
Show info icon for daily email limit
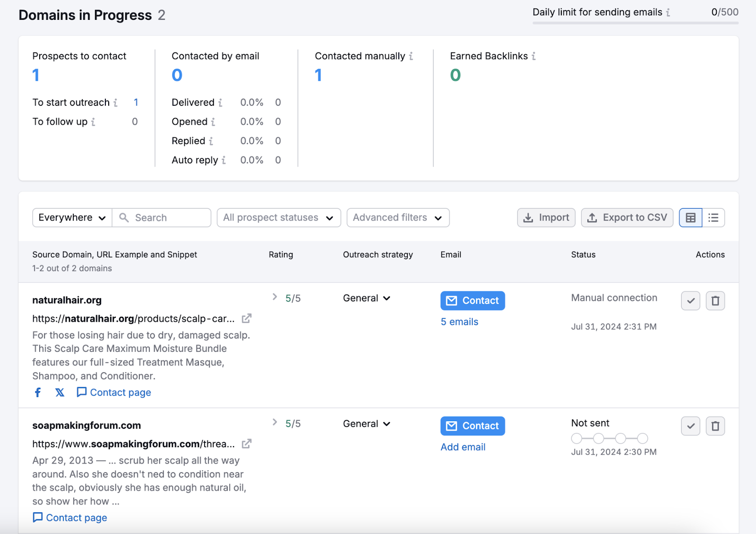668,13
